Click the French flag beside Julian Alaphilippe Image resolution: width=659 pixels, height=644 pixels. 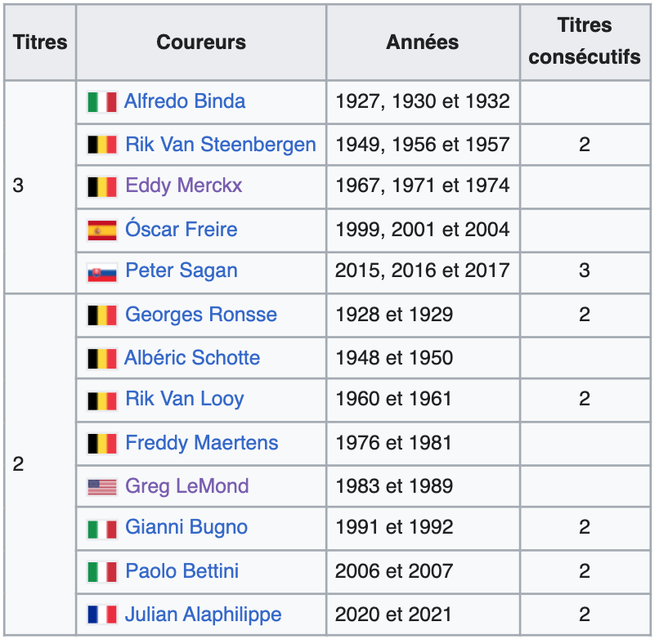pos(102,615)
